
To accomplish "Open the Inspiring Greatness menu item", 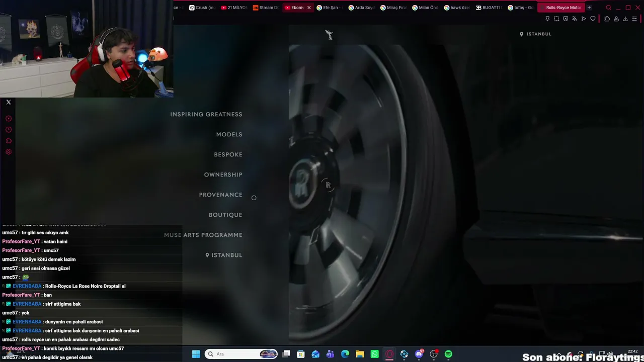I will (x=206, y=114).
